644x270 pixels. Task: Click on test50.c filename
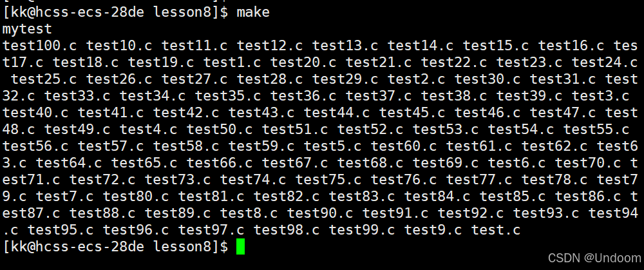(x=220, y=130)
